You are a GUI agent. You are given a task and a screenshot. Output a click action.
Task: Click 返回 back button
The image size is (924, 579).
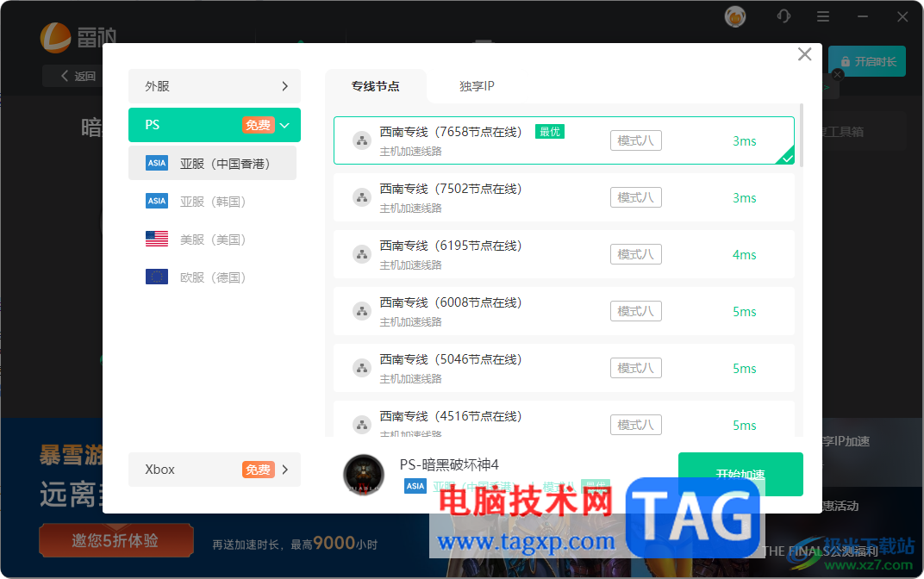tap(78, 76)
